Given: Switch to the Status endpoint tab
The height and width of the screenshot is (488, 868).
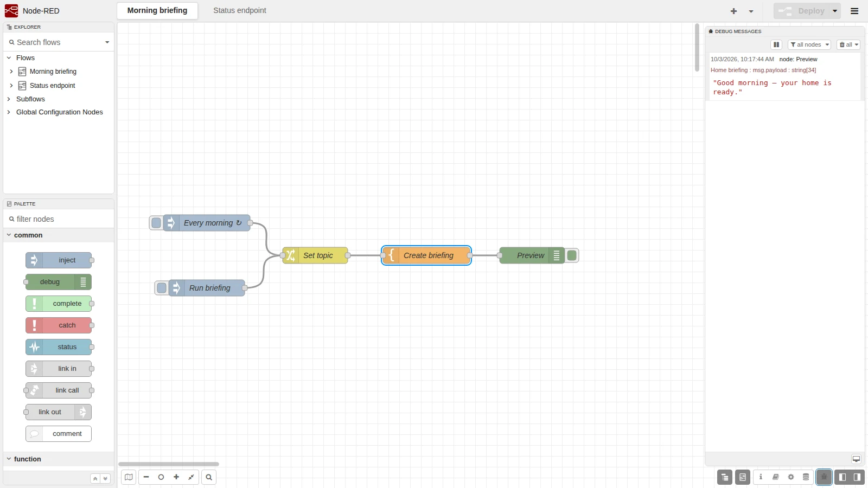Looking at the screenshot, I should pos(240,10).
